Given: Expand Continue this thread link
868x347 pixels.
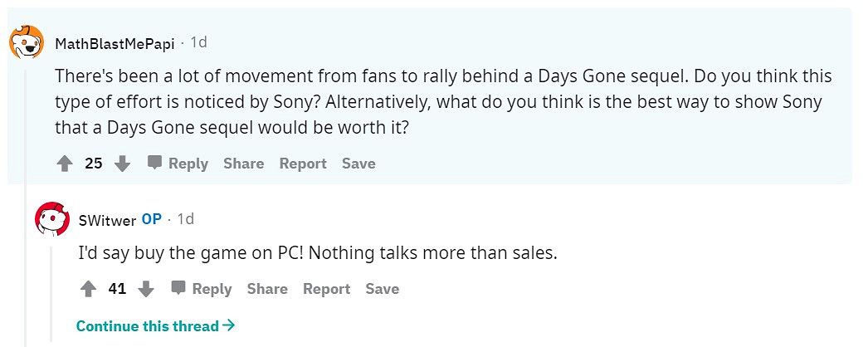Looking at the screenshot, I should click(155, 326).
